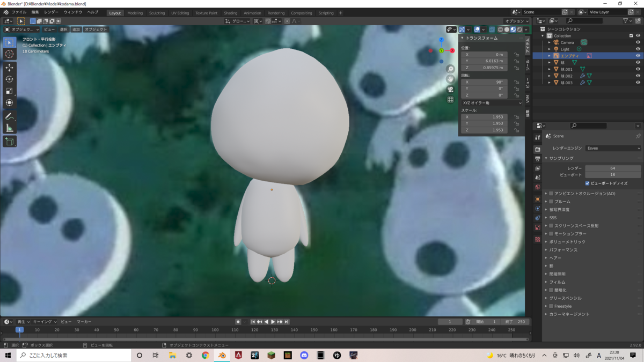Click the オブジェクト menu button in viewport header
Viewport: 644px width, 362px height.
[96, 29]
